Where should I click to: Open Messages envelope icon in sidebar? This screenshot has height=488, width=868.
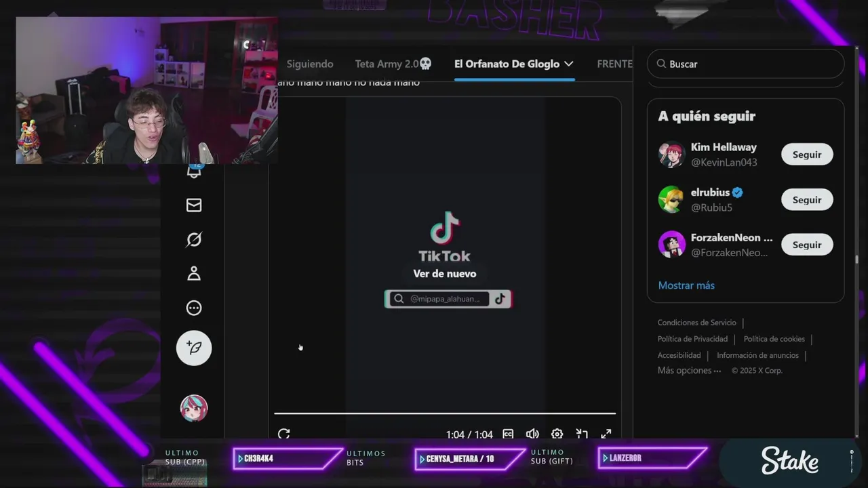tap(194, 205)
